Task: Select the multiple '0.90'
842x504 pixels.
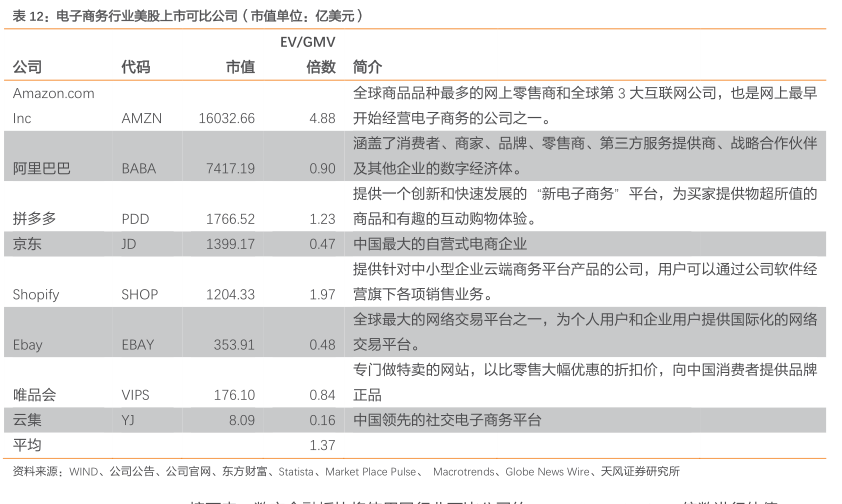Action: coord(322,169)
